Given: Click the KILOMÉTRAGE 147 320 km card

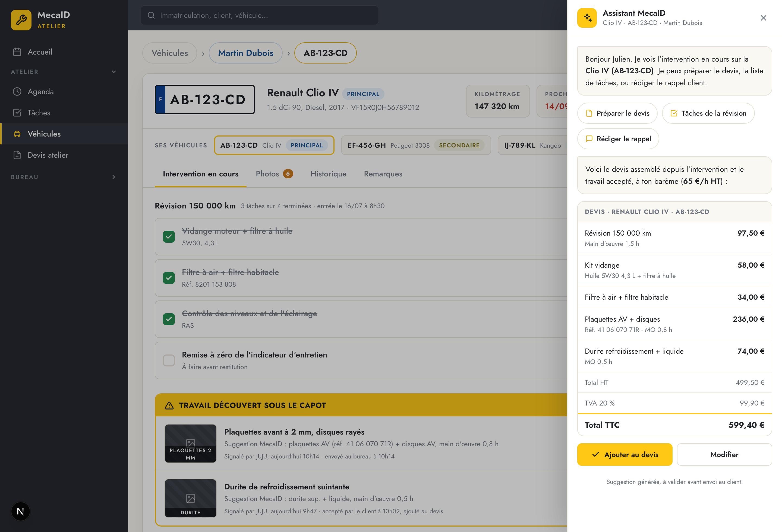Looking at the screenshot, I should tap(497, 101).
